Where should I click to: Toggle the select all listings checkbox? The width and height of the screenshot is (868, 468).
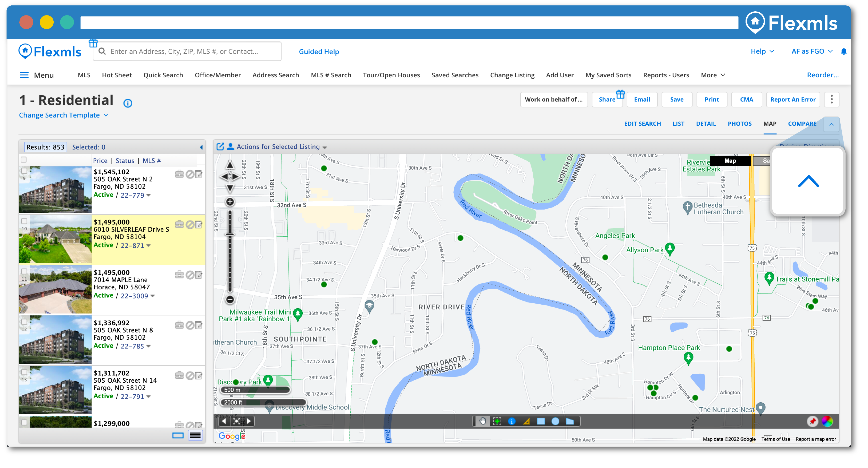click(x=23, y=160)
